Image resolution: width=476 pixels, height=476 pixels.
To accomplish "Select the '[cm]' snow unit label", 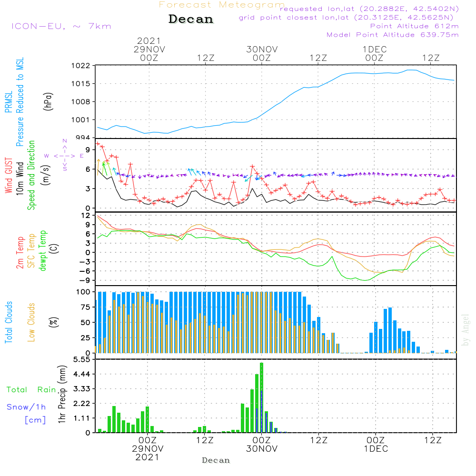I will point(35,420).
